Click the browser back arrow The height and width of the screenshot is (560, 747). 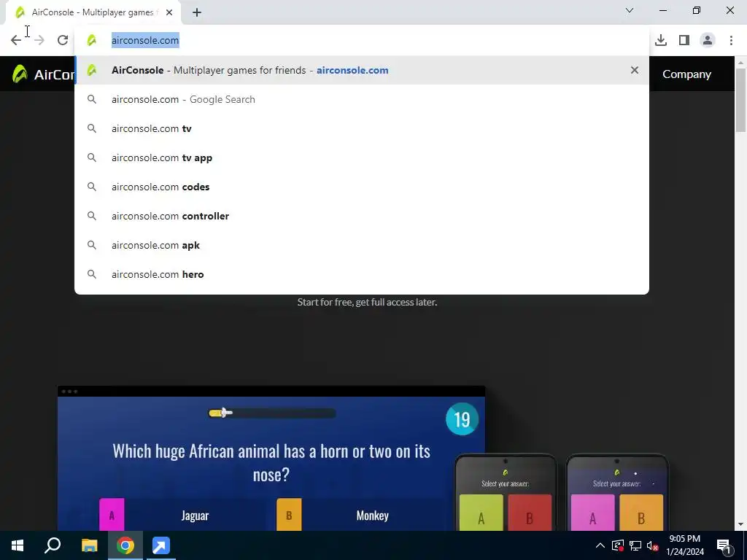point(16,40)
